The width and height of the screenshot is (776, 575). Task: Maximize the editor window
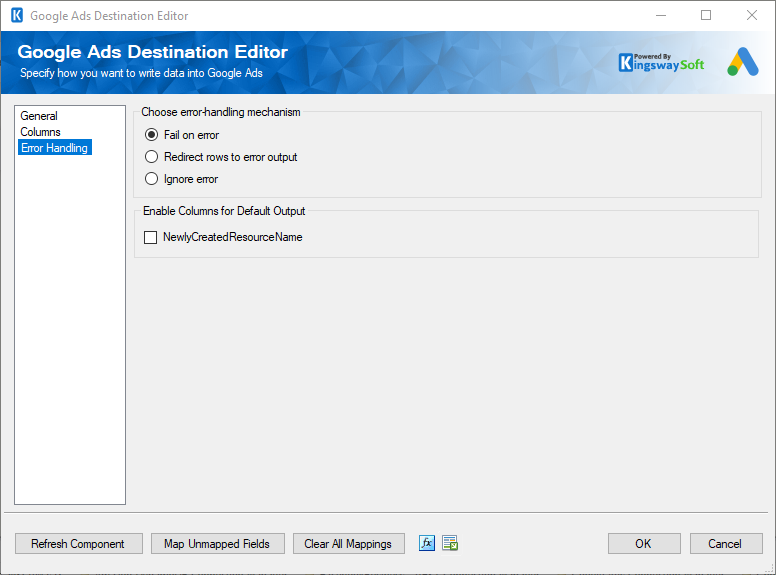point(706,15)
